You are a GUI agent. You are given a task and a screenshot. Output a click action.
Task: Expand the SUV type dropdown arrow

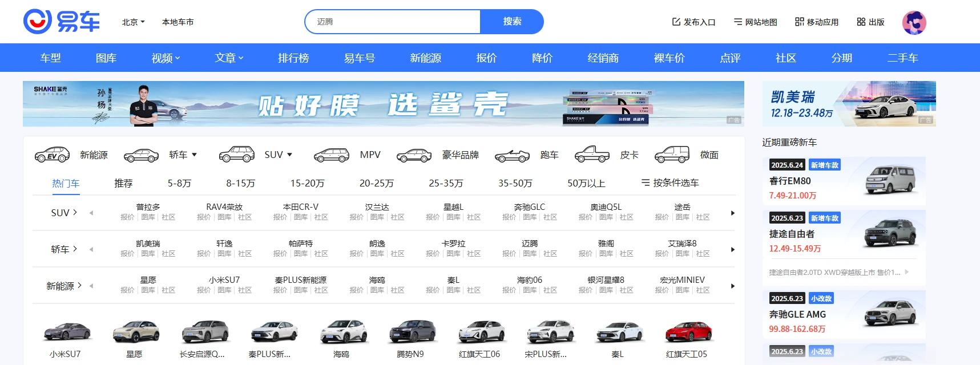(289, 155)
